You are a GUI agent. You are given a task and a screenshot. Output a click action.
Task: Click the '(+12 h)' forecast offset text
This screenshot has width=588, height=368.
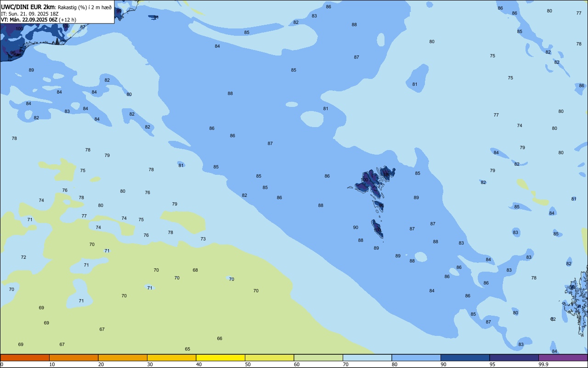68,20
